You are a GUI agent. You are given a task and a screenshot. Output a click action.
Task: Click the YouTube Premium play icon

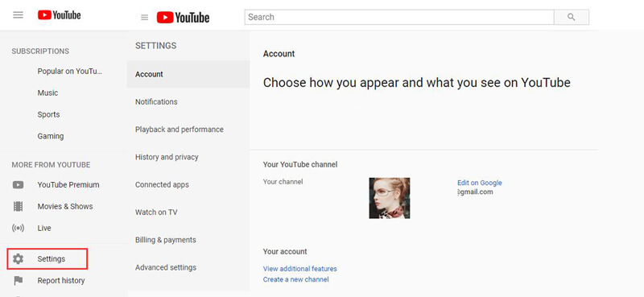pyautogui.click(x=18, y=185)
